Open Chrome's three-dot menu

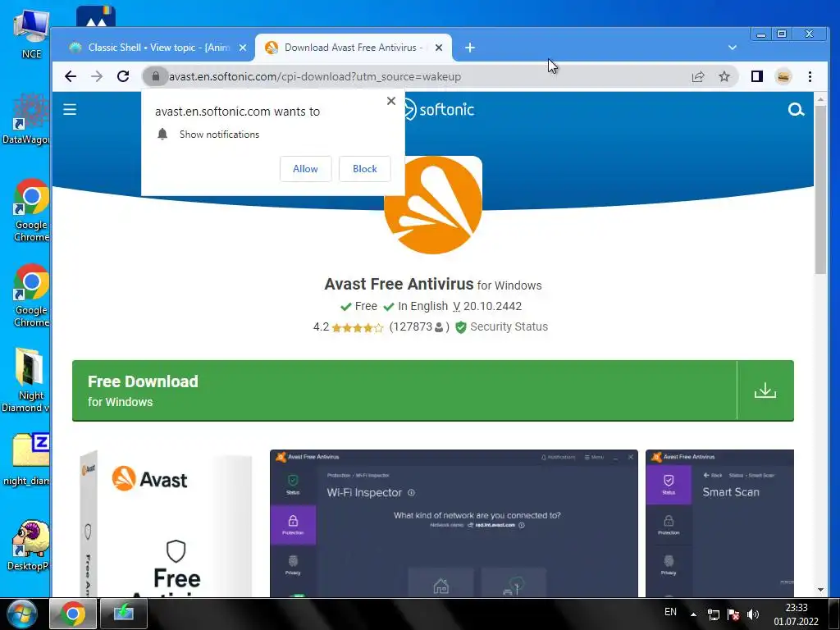(810, 76)
